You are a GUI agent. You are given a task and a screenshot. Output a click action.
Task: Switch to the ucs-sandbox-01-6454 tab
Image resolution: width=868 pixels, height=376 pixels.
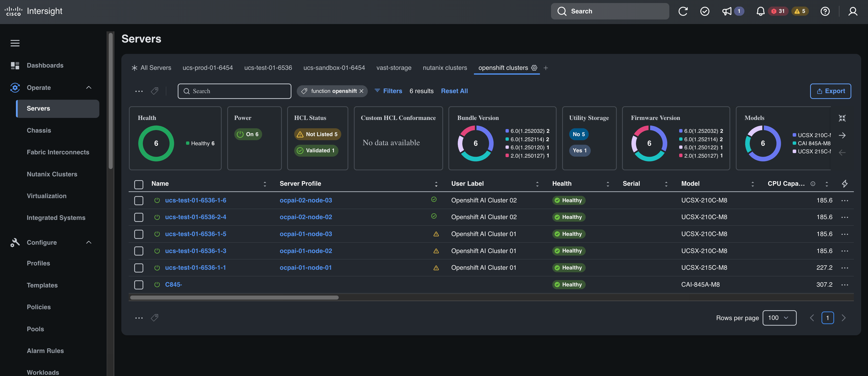pos(334,68)
